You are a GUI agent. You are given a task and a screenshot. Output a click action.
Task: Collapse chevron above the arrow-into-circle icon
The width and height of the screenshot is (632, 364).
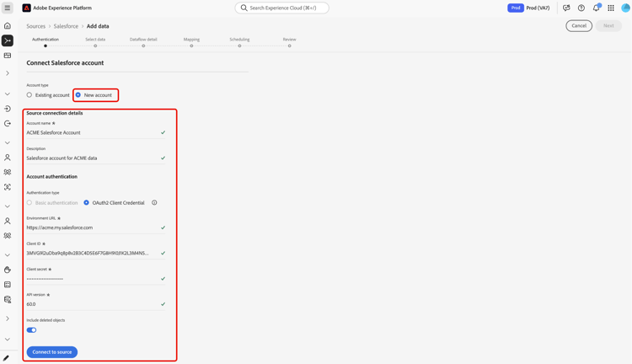[8, 94]
